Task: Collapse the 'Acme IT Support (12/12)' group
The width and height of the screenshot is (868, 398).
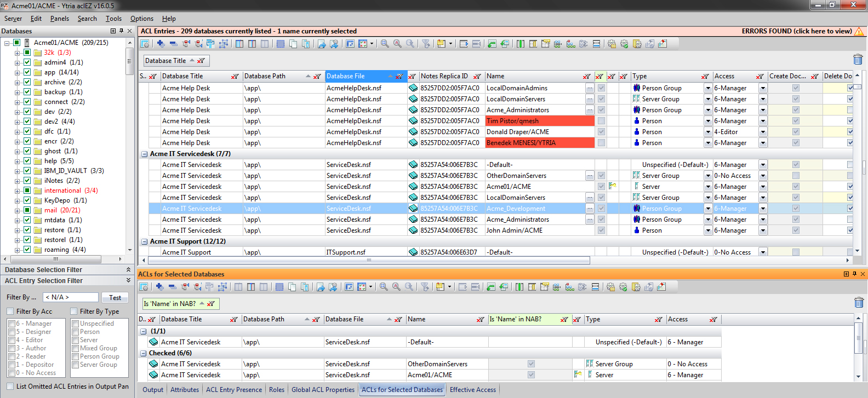Action: (145, 242)
